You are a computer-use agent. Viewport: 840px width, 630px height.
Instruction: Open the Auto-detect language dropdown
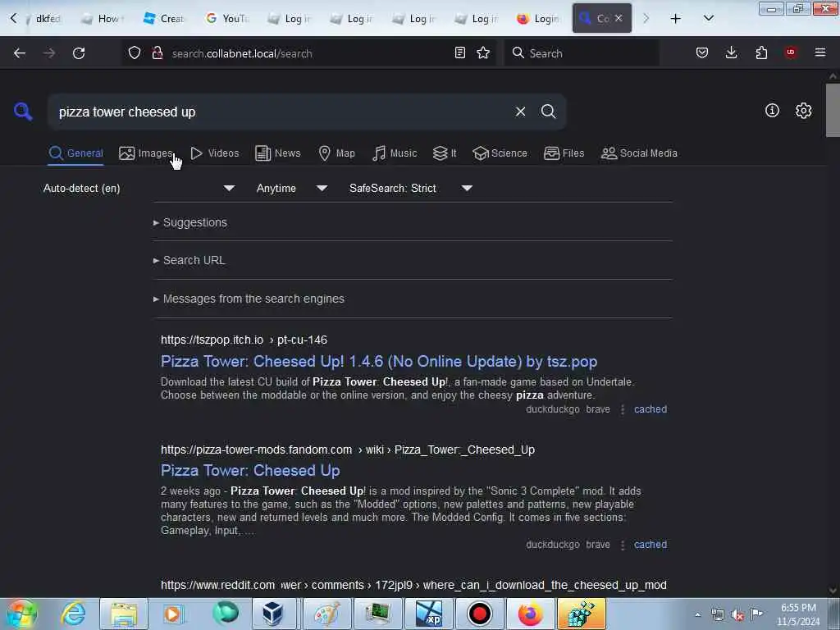pos(139,188)
